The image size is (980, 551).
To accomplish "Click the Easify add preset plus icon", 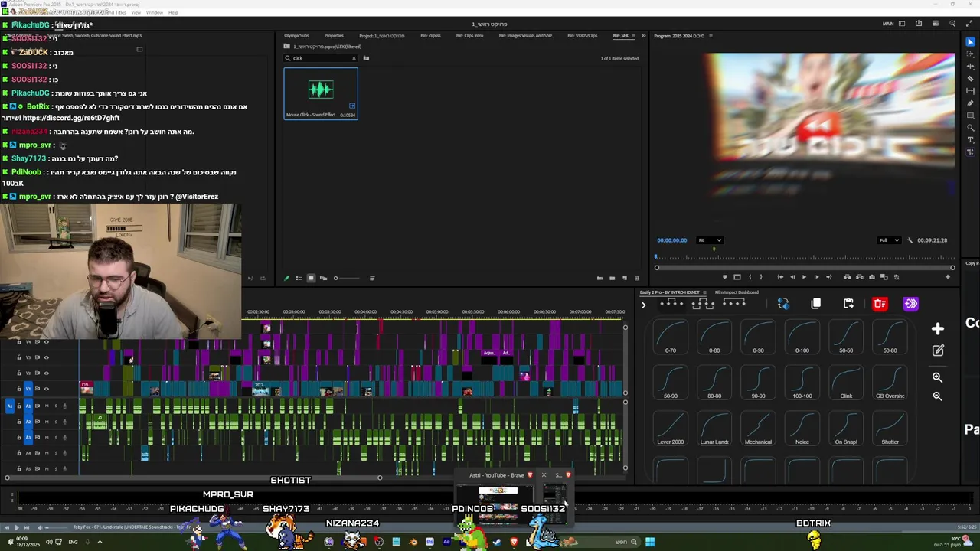I will click(938, 329).
